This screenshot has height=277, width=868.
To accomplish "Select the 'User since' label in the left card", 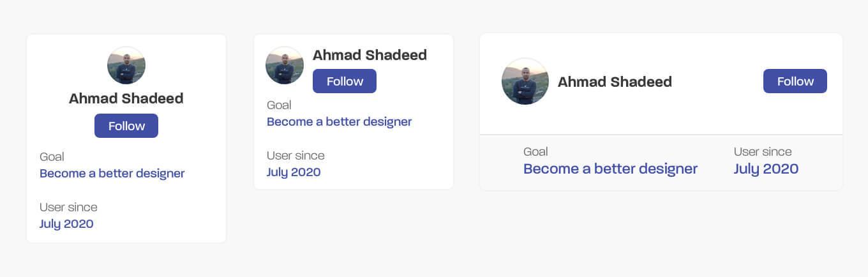I will [x=68, y=207].
